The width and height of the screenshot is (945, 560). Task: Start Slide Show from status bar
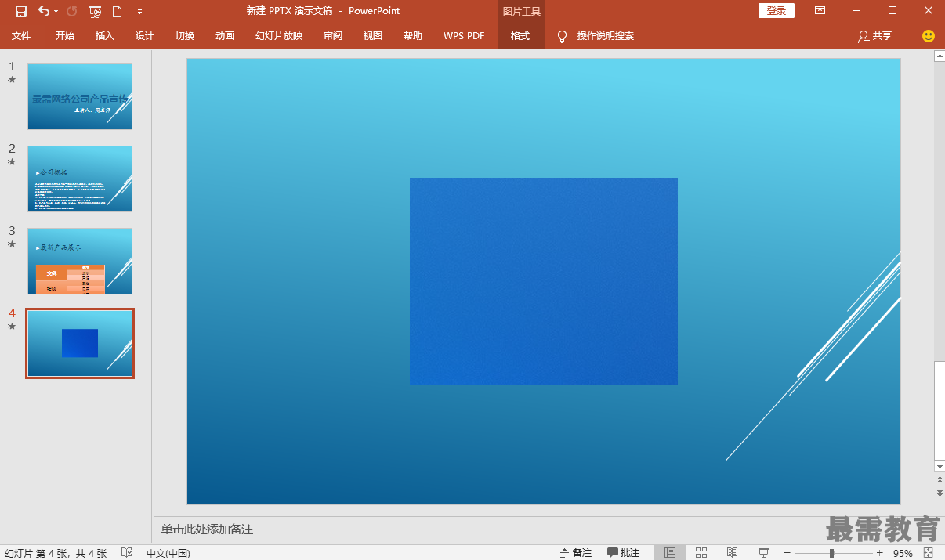point(763,553)
